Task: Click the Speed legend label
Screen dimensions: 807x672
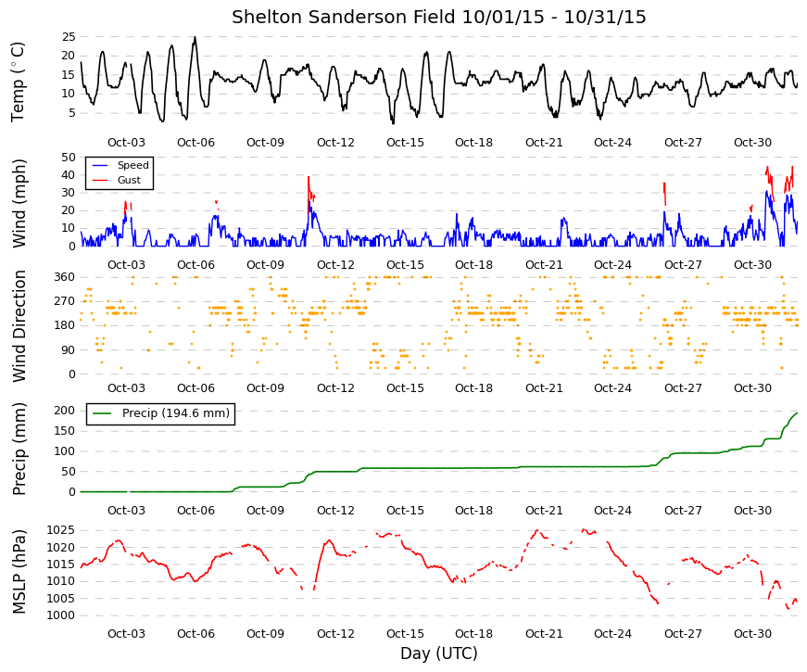Action: [x=133, y=165]
